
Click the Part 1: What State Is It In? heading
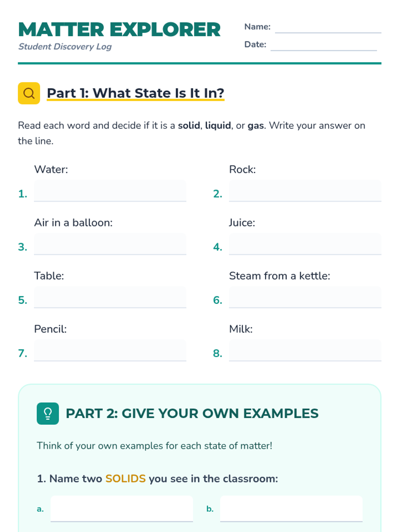coord(135,93)
